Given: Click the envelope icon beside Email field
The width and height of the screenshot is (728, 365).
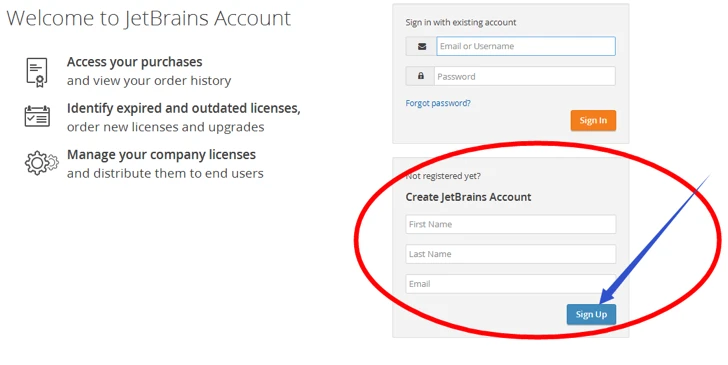Looking at the screenshot, I should pyautogui.click(x=422, y=46).
